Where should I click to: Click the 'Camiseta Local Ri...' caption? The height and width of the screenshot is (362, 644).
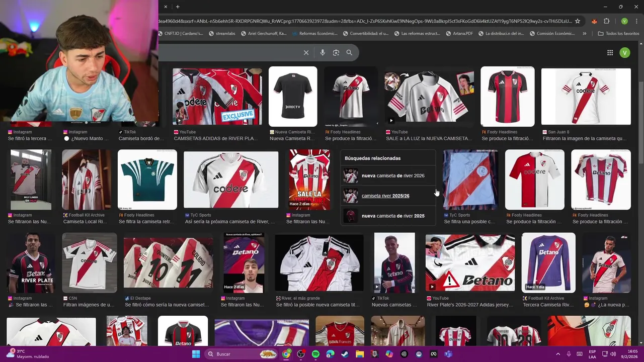pos(85,222)
